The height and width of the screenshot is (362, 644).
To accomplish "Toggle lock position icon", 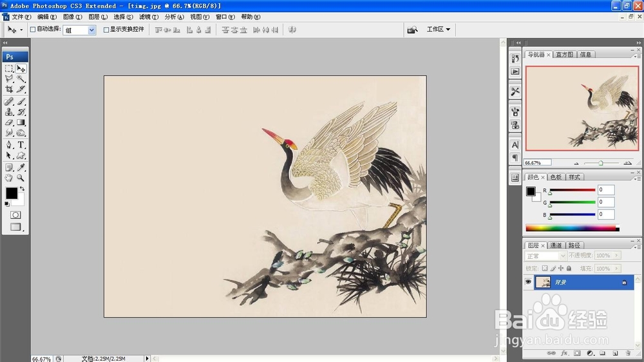I will (561, 269).
